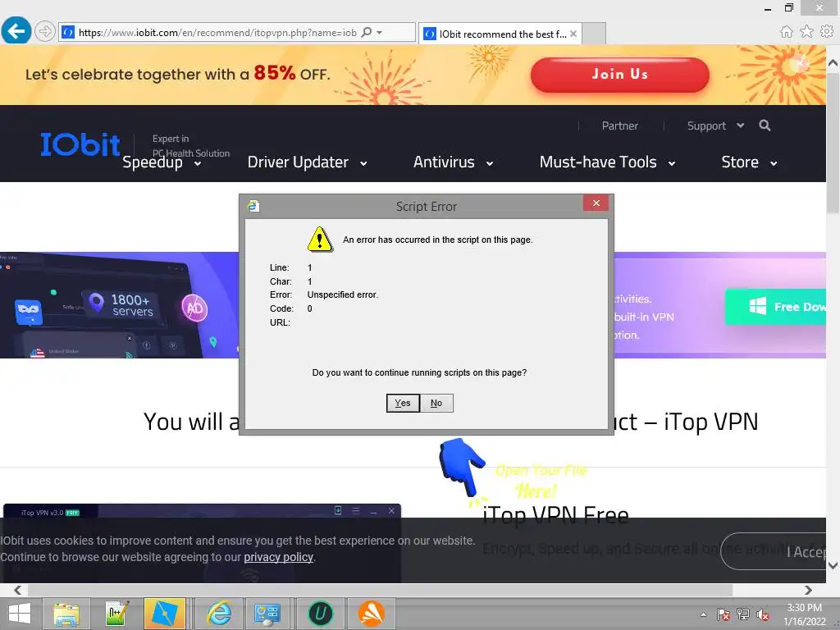Click the red Join Us button
Image resolution: width=840 pixels, height=630 pixels.
click(620, 75)
